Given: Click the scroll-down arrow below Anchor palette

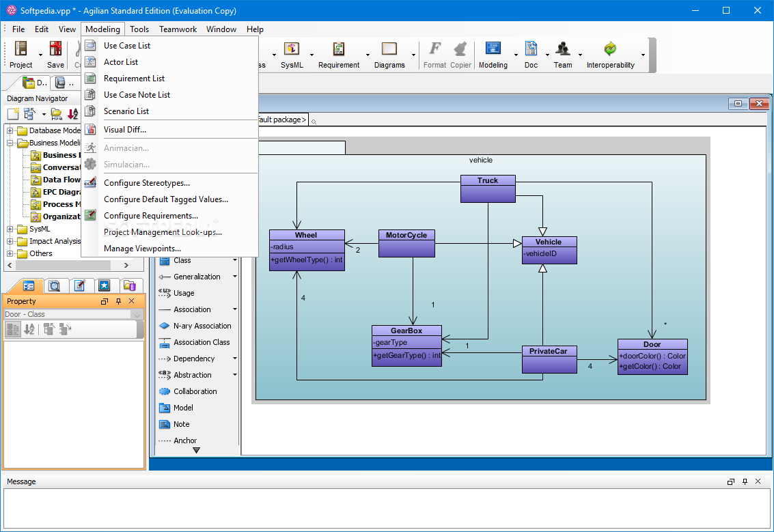Looking at the screenshot, I should [196, 450].
